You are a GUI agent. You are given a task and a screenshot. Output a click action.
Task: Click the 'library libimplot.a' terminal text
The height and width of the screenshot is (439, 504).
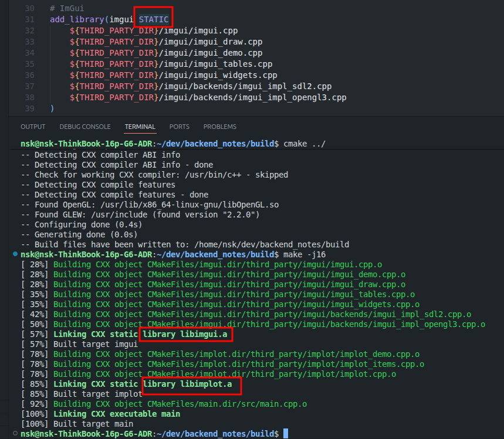pos(191,384)
